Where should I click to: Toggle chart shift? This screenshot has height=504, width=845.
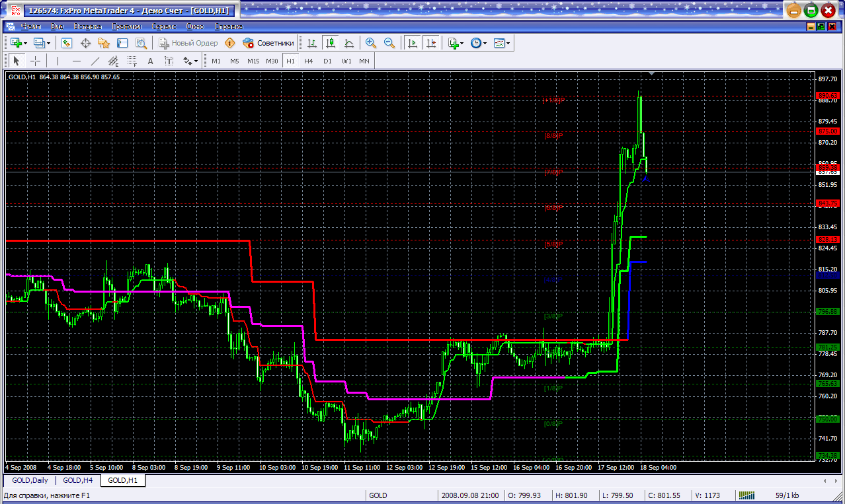(431, 43)
